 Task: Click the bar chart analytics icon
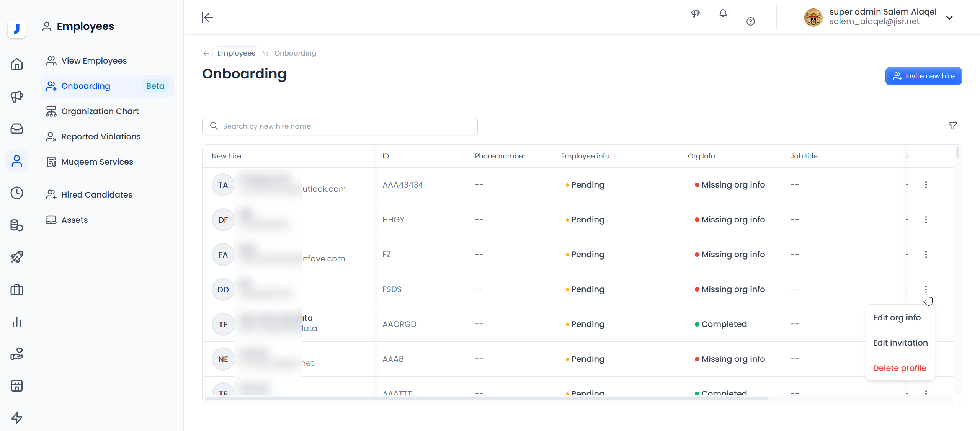(17, 322)
